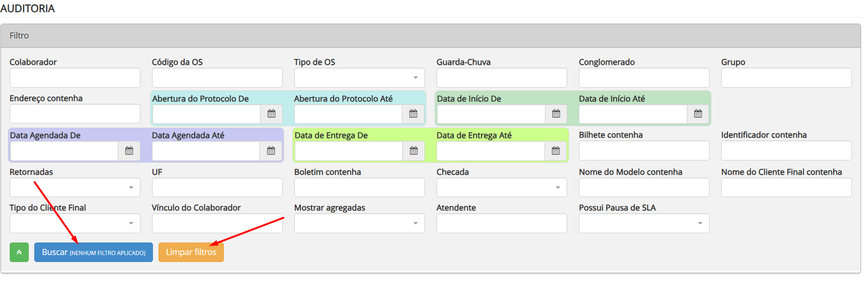The image size is (868, 281).
Task: Open calendar for Data de Início De
Action: coord(556,114)
